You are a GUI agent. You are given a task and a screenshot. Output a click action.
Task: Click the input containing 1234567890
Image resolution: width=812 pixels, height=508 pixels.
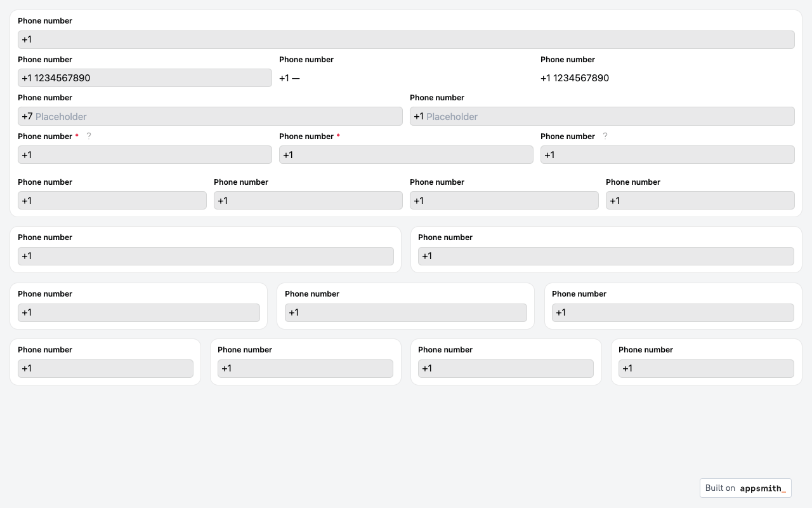tap(145, 78)
